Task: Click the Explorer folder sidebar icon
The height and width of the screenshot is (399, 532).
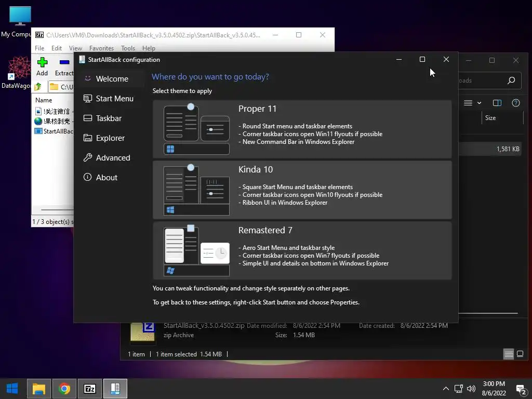Action: (x=87, y=138)
